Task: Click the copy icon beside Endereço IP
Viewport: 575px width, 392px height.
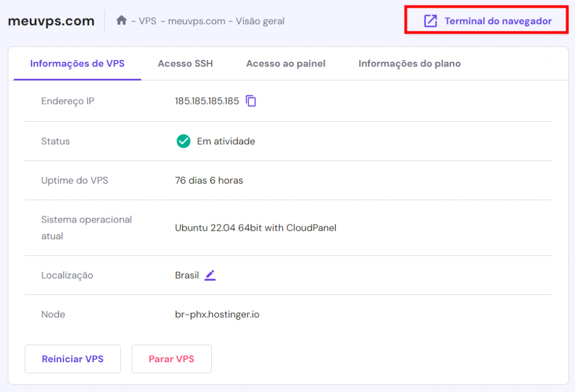Action: 250,101
